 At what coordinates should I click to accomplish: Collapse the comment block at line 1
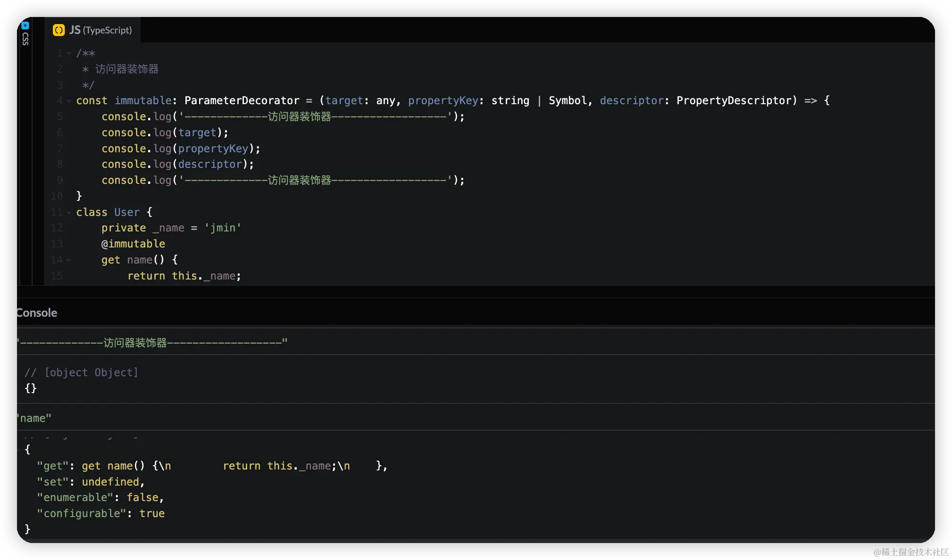(69, 54)
